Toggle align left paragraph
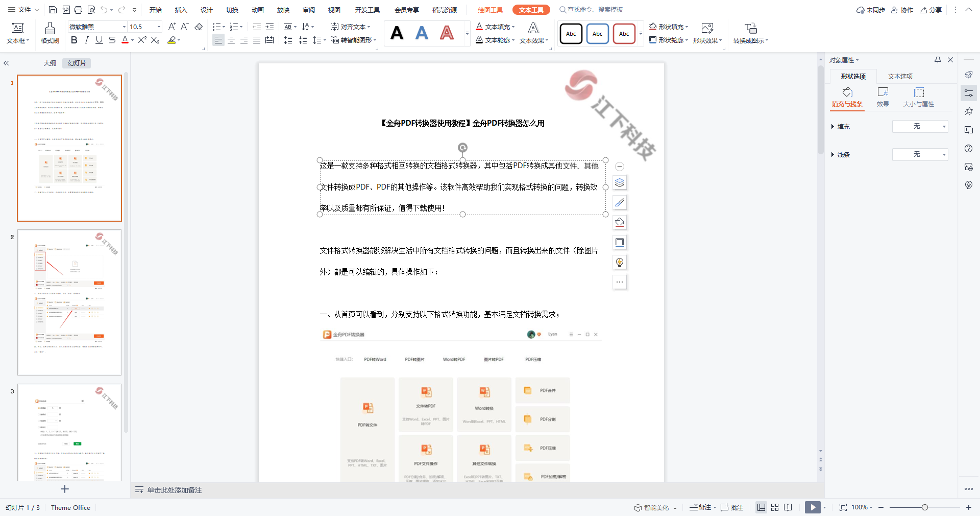Viewport: 980px width, 516px height. coord(218,40)
